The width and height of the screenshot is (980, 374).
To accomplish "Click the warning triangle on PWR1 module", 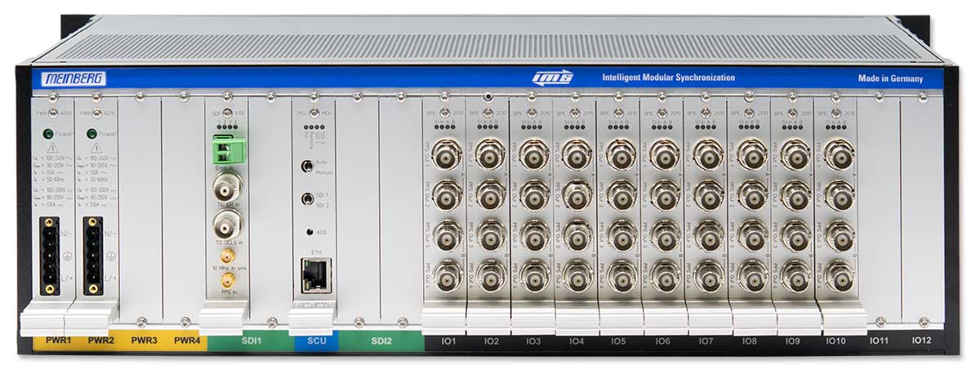I will click(x=52, y=149).
